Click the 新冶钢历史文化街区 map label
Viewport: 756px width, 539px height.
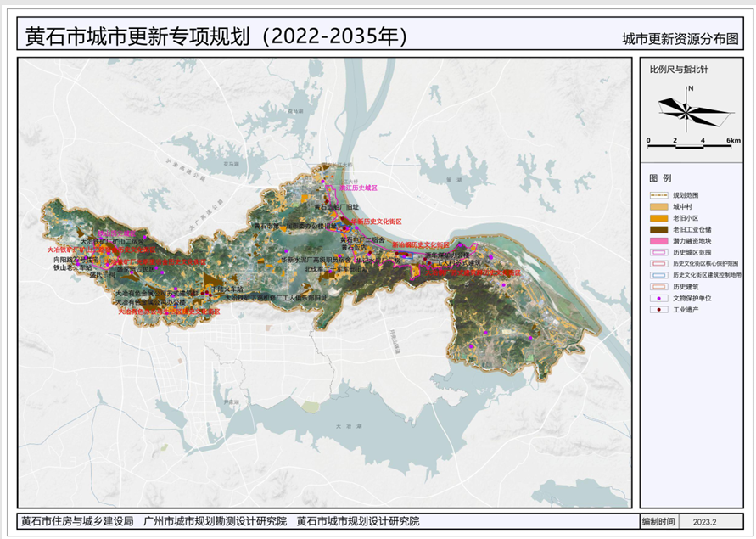coord(421,244)
